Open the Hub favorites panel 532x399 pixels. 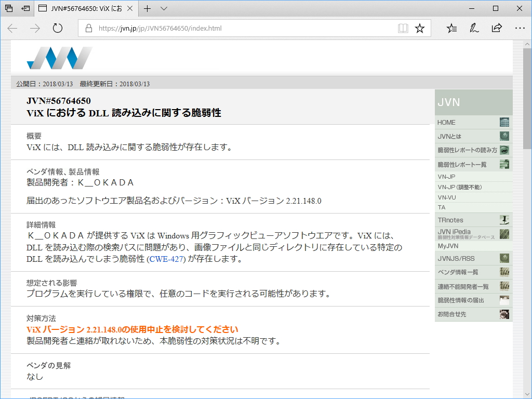click(452, 29)
